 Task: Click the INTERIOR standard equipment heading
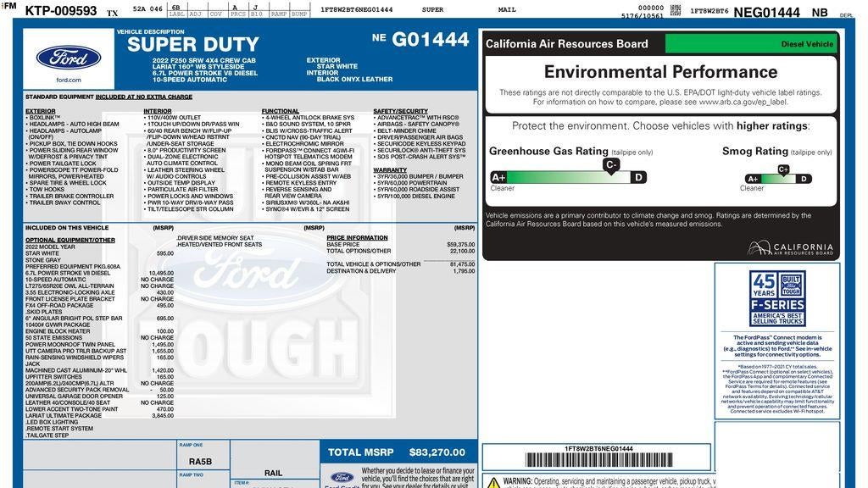[x=158, y=111]
